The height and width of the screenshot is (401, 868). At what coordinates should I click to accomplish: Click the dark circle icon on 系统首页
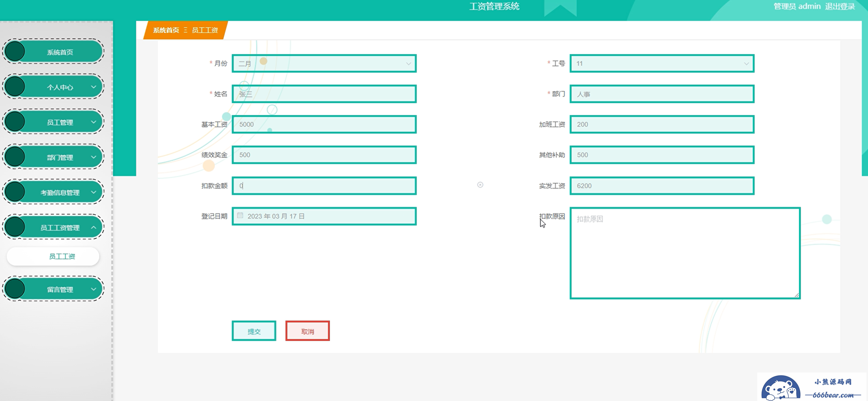[x=15, y=52]
